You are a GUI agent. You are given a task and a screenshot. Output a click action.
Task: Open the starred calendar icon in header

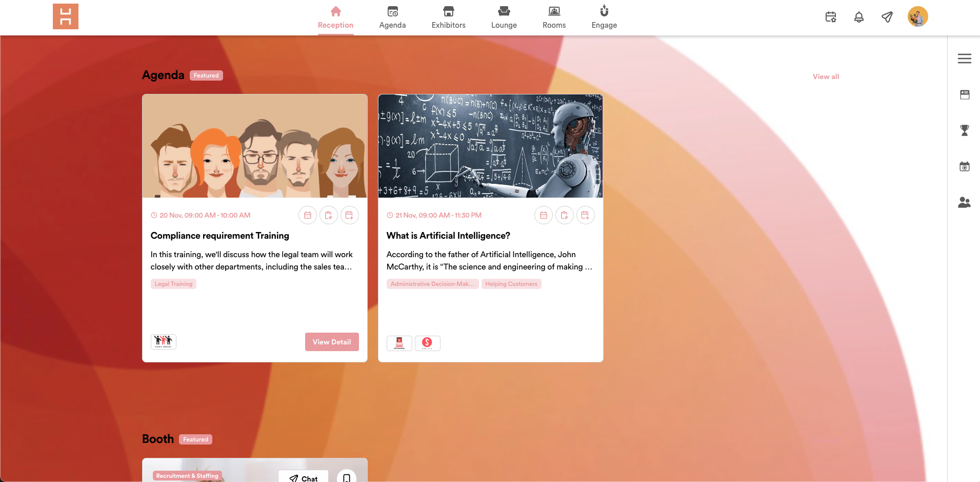point(831,17)
